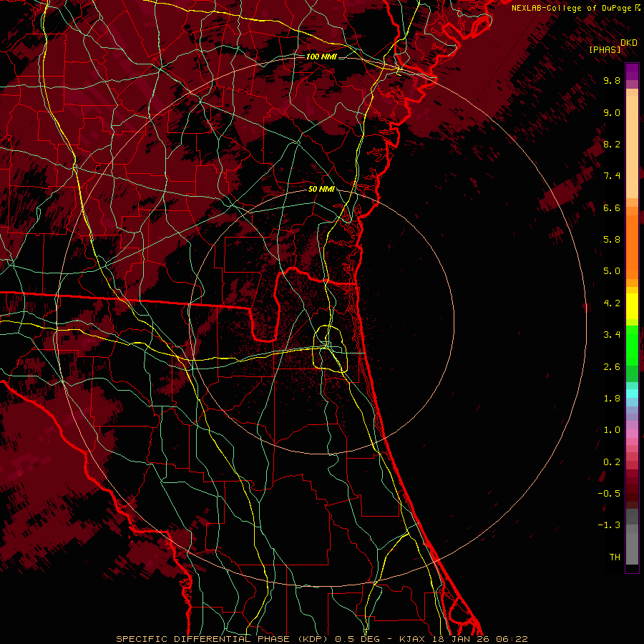Click the 8.2 legend value
Viewport: 644px width, 644px height.
coord(612,145)
